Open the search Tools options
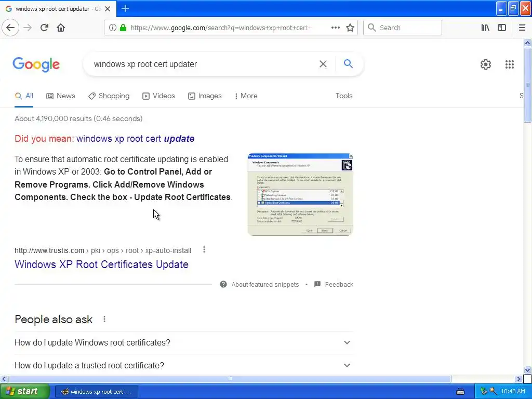532x399 pixels. coord(344,96)
